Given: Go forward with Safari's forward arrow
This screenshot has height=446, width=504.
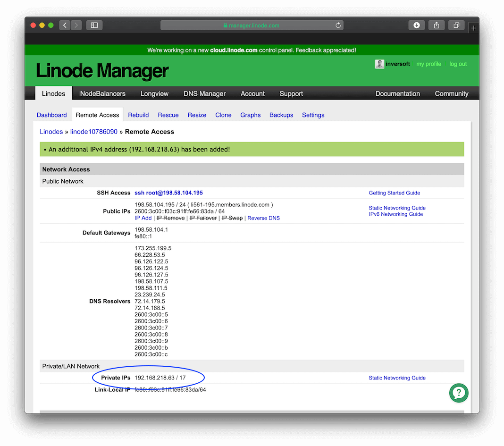Looking at the screenshot, I should point(76,25).
